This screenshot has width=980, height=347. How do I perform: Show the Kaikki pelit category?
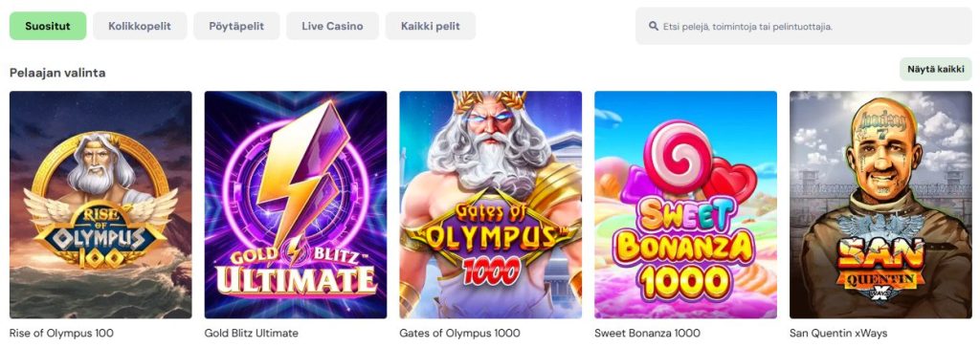tap(430, 26)
